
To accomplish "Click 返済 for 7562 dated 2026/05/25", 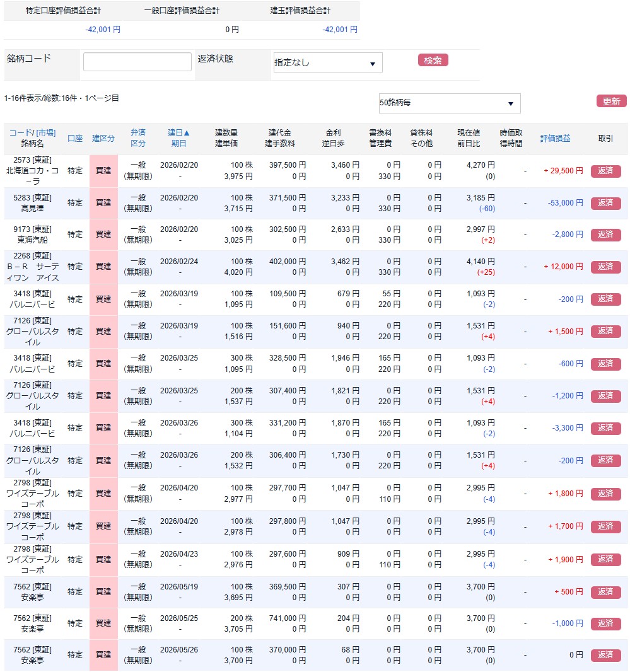I will [x=605, y=623].
